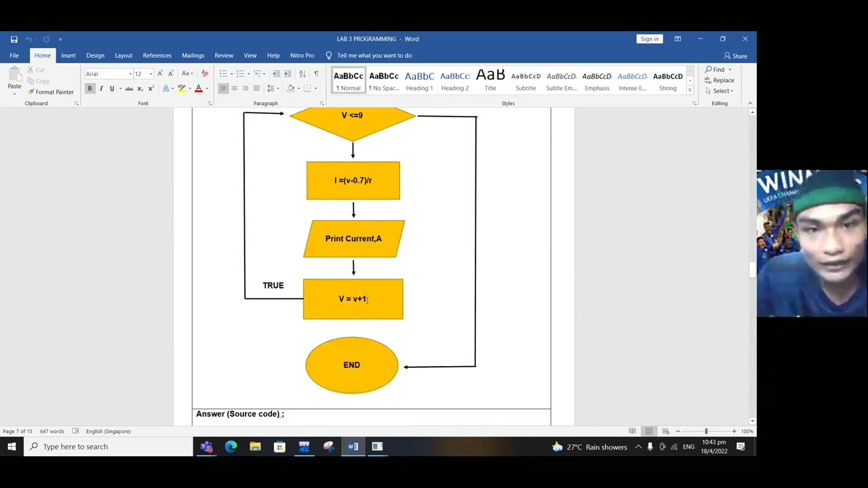Increase paragraph indent
Image resolution: width=868 pixels, height=488 pixels.
[288, 74]
